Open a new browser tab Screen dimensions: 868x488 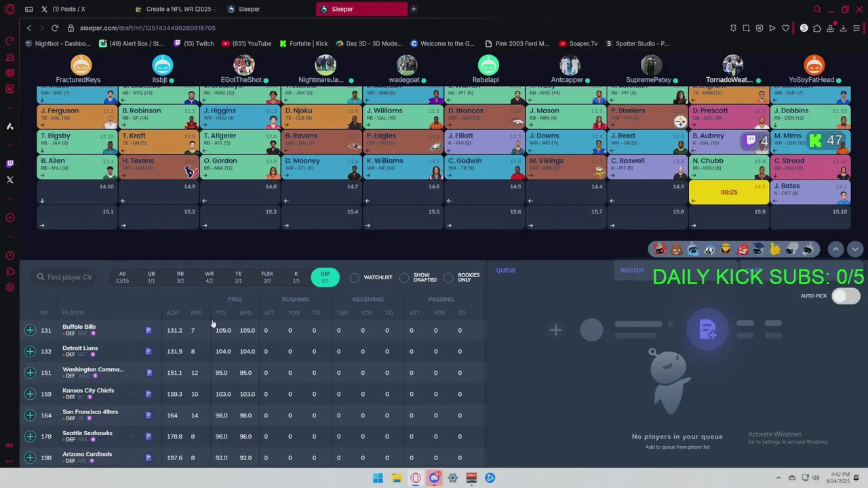(413, 9)
